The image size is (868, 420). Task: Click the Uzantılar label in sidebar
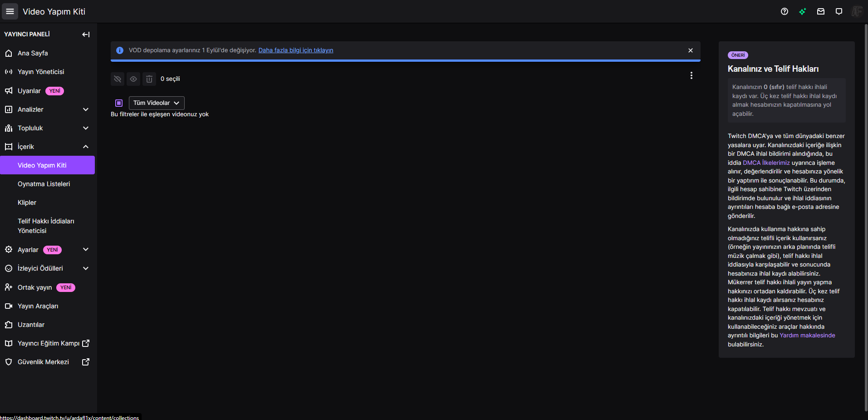[x=31, y=325]
